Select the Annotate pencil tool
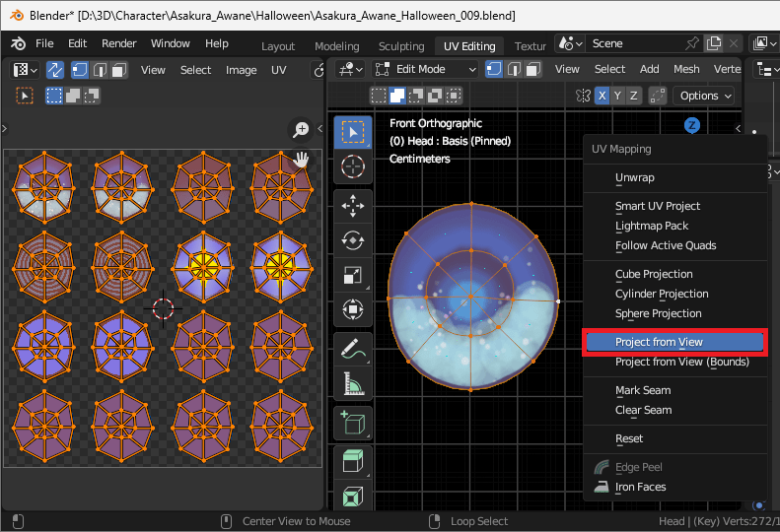The height and width of the screenshot is (532, 780). [x=352, y=347]
